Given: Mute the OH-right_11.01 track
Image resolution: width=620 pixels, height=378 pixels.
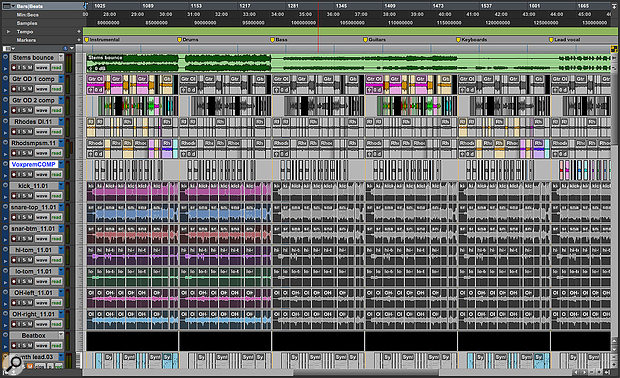Looking at the screenshot, I should point(30,324).
